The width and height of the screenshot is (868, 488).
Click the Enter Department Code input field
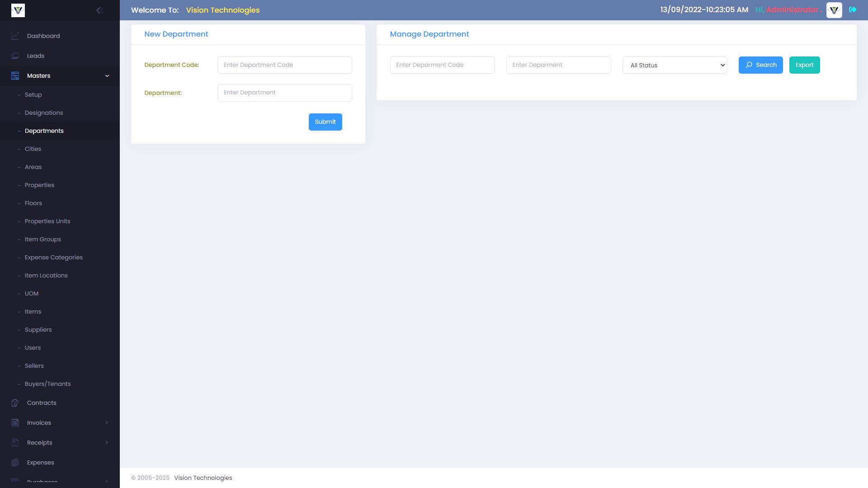pyautogui.click(x=284, y=65)
